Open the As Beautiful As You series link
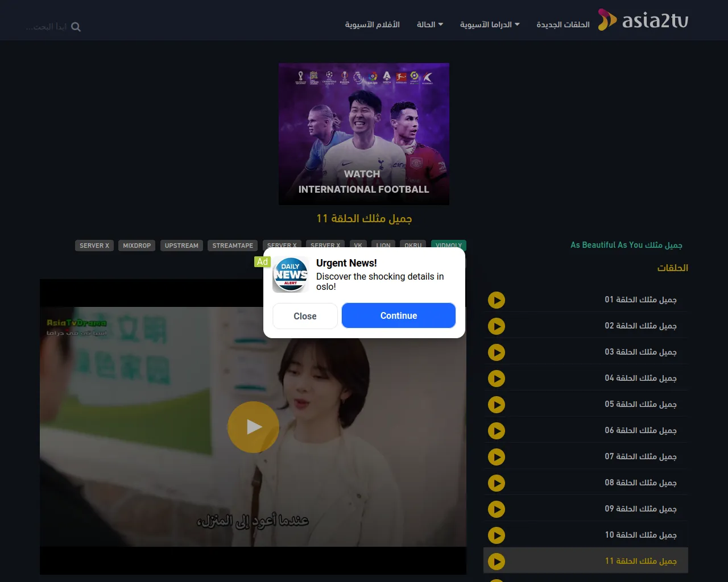728x582 pixels. click(626, 245)
